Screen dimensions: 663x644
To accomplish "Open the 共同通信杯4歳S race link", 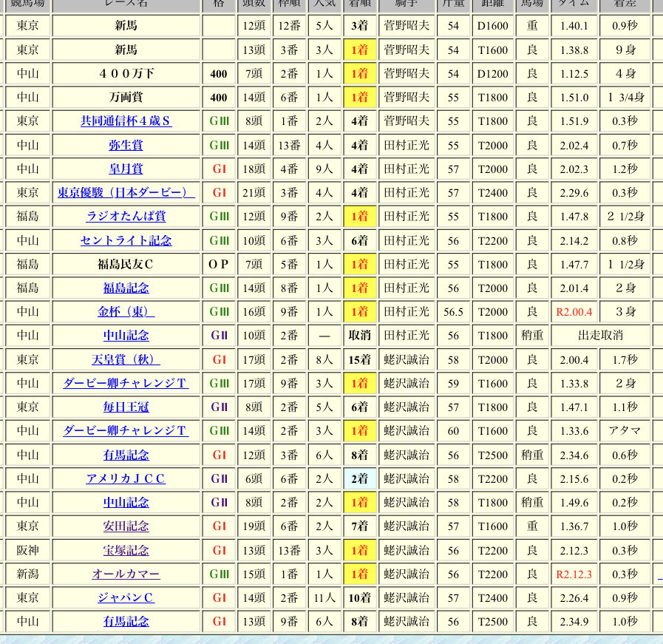I will tap(126, 121).
